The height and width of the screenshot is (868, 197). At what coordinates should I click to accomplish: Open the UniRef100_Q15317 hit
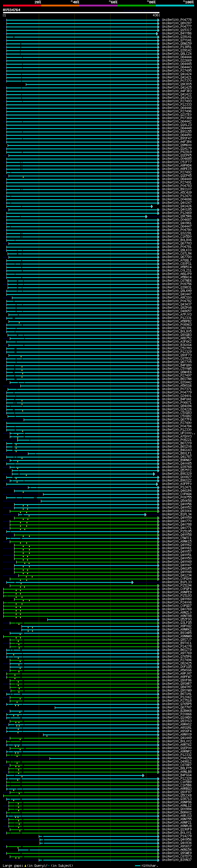pyautogui.click(x=177, y=30)
